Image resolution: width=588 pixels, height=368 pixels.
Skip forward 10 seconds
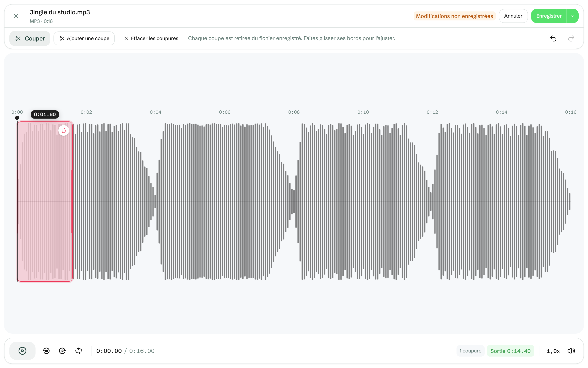62,351
